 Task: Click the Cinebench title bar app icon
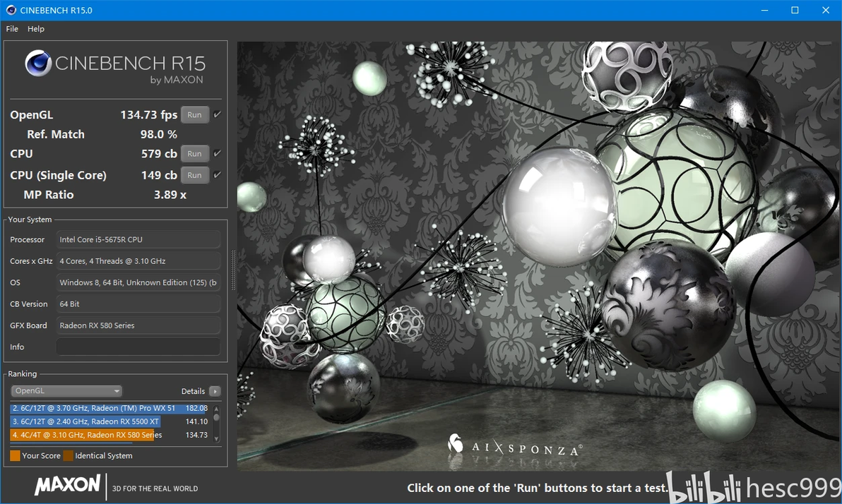coord(10,10)
